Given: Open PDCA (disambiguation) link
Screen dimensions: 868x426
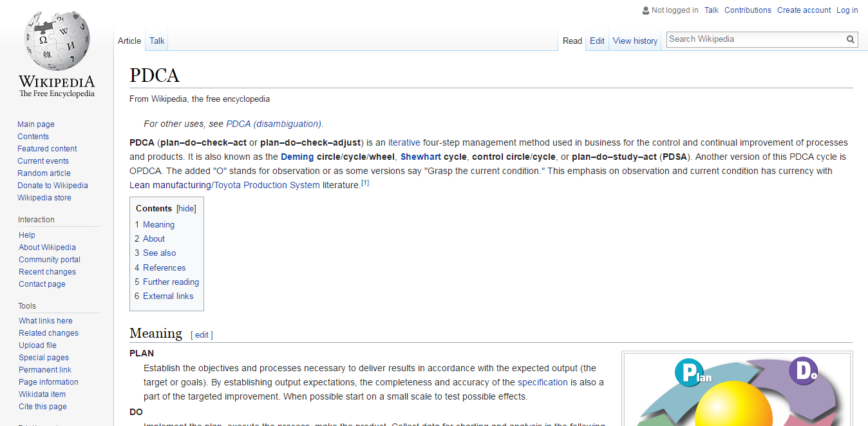Looking at the screenshot, I should pyautogui.click(x=274, y=124).
